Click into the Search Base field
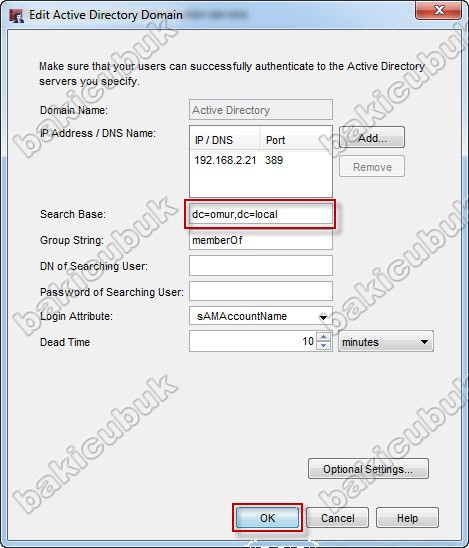469x548 pixels. coord(260,214)
